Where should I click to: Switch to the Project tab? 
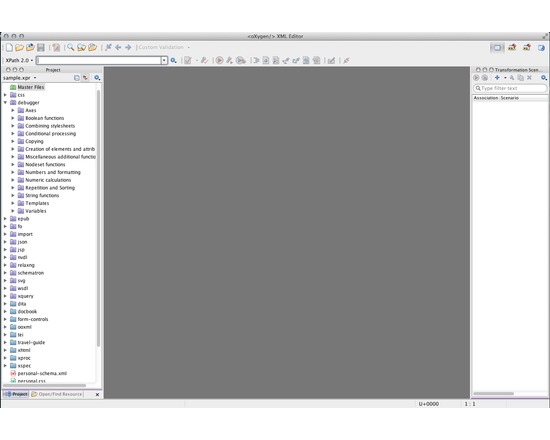tap(16, 394)
